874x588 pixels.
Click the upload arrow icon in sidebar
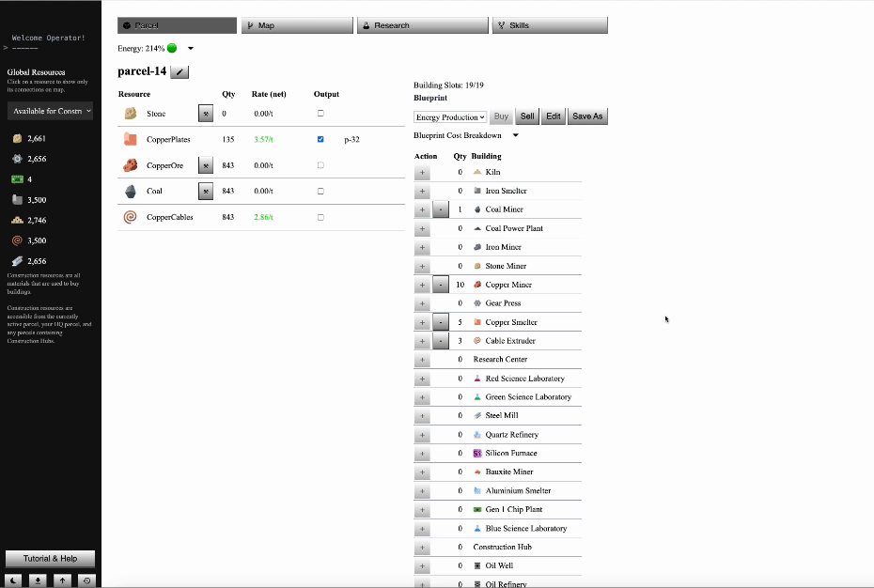[x=62, y=580]
